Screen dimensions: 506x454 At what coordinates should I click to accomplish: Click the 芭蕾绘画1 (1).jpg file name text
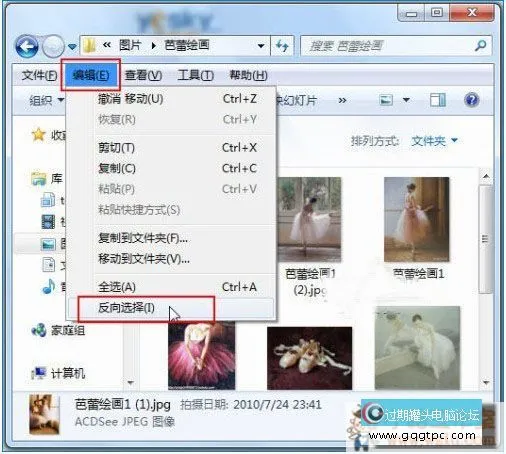coord(123,405)
